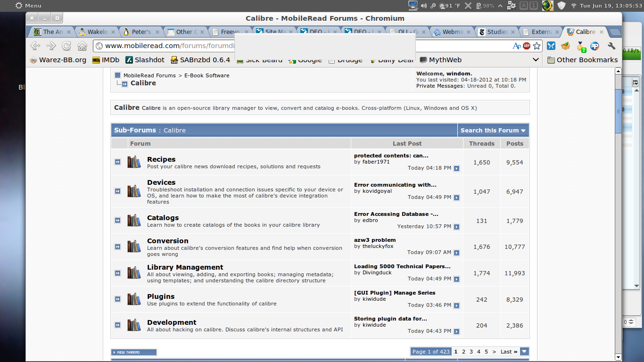Close the Calibre tab
This screenshot has width=644, height=362.
click(601, 32)
